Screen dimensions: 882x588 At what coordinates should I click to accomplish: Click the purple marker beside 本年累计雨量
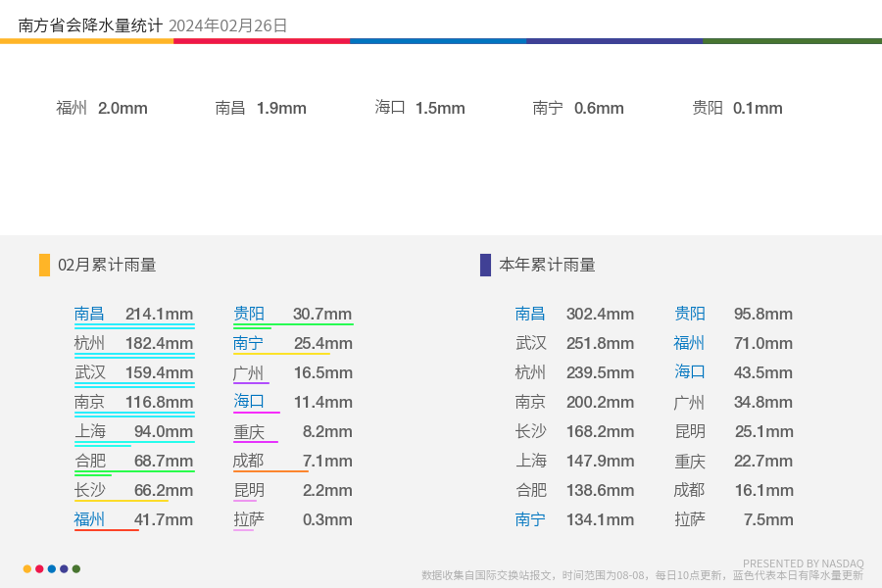pos(485,265)
